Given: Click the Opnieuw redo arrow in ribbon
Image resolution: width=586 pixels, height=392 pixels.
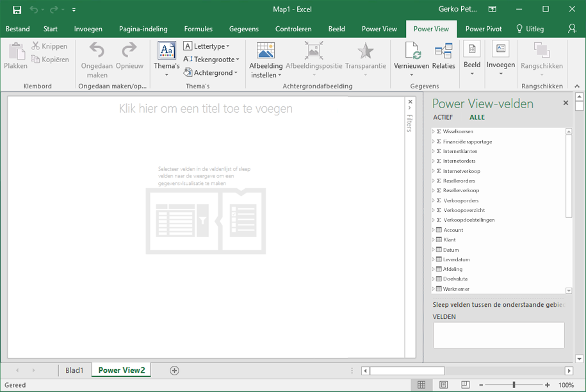Looking at the screenshot, I should pyautogui.click(x=129, y=51).
